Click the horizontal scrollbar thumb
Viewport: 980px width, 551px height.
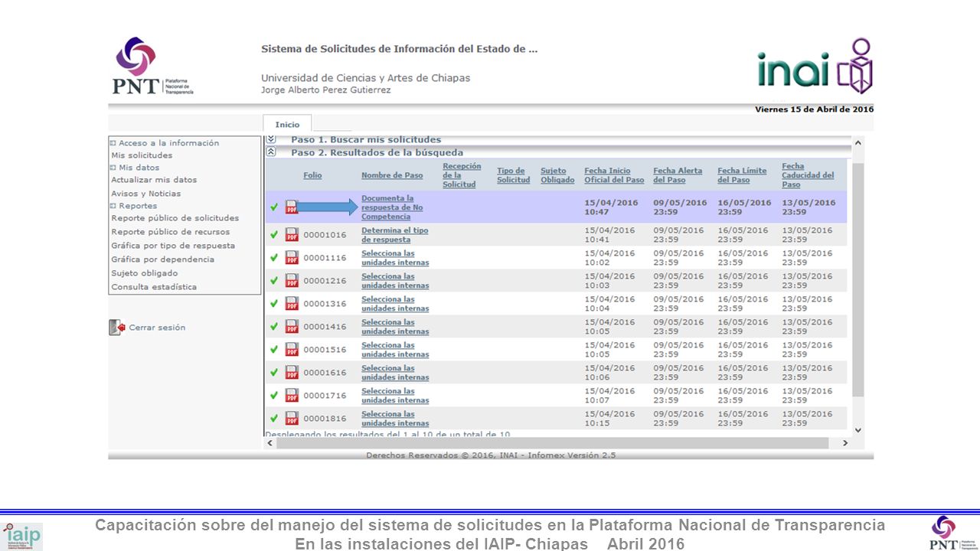click(553, 443)
